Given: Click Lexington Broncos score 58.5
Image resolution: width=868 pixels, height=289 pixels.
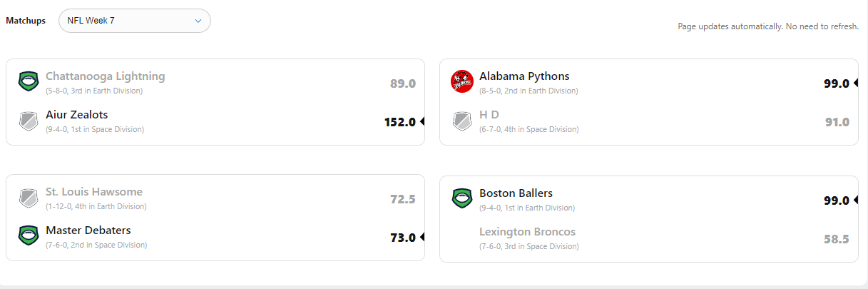Looking at the screenshot, I should 836,239.
